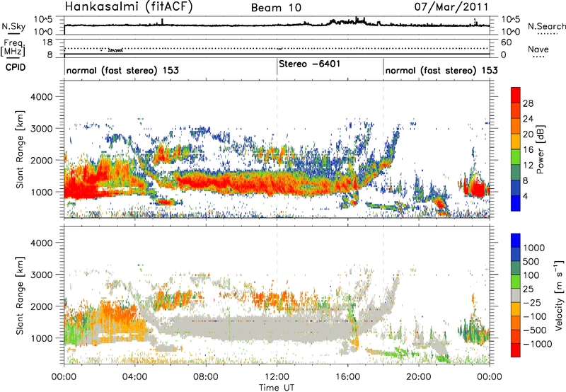Pick the gray -25 to 25 velocity segment
This screenshot has width=566, height=392.
point(516,295)
